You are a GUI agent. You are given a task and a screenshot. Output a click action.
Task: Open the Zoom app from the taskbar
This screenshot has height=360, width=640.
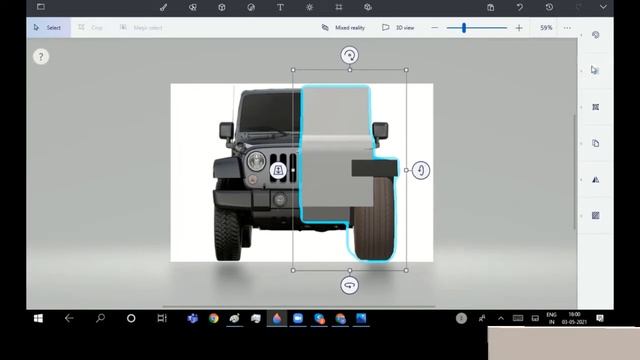[x=298, y=318]
